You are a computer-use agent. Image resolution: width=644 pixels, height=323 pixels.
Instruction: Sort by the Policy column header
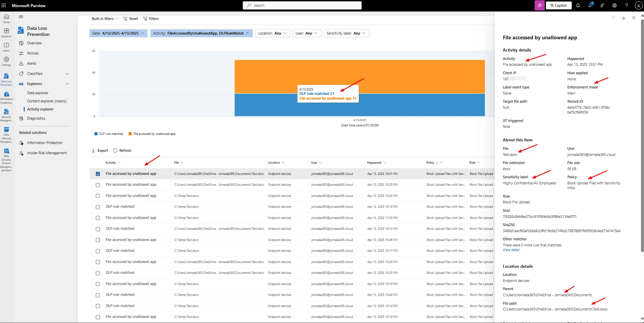[430, 163]
